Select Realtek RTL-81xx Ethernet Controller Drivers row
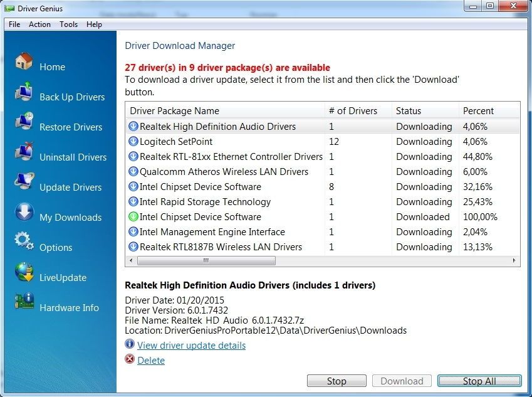 [x=322, y=157]
